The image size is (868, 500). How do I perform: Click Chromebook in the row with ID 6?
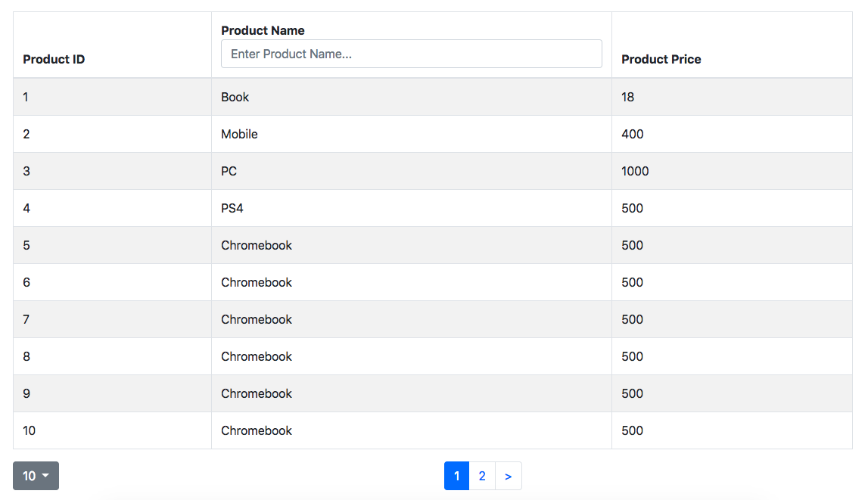(x=256, y=282)
